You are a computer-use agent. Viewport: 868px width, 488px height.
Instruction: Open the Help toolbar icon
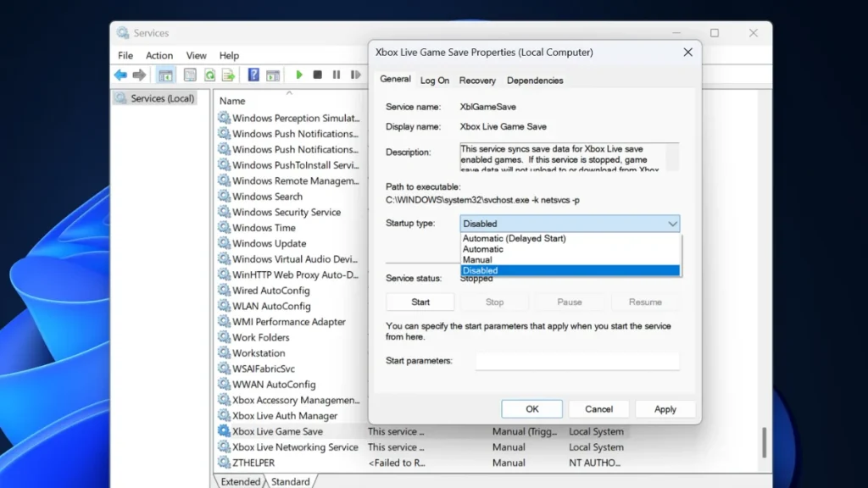point(253,75)
